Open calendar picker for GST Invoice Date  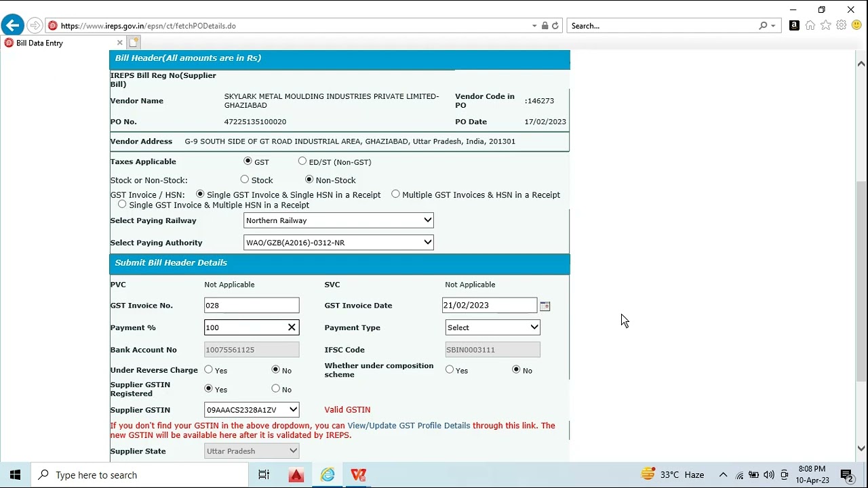click(x=545, y=306)
